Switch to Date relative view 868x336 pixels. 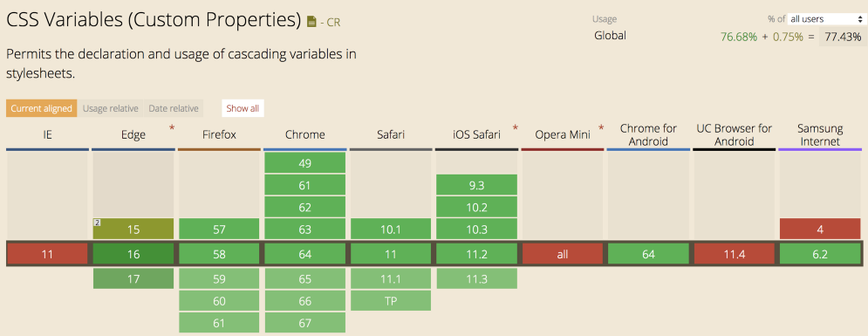coord(174,108)
